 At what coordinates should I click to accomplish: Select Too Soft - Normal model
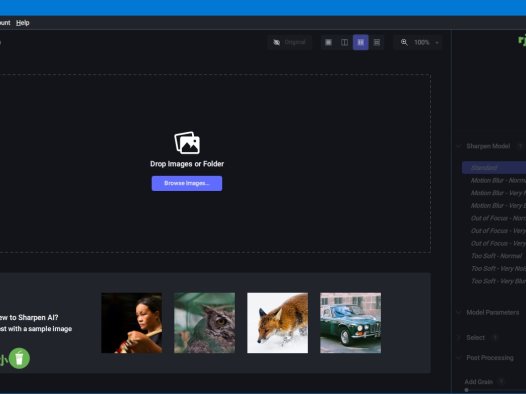tap(496, 256)
